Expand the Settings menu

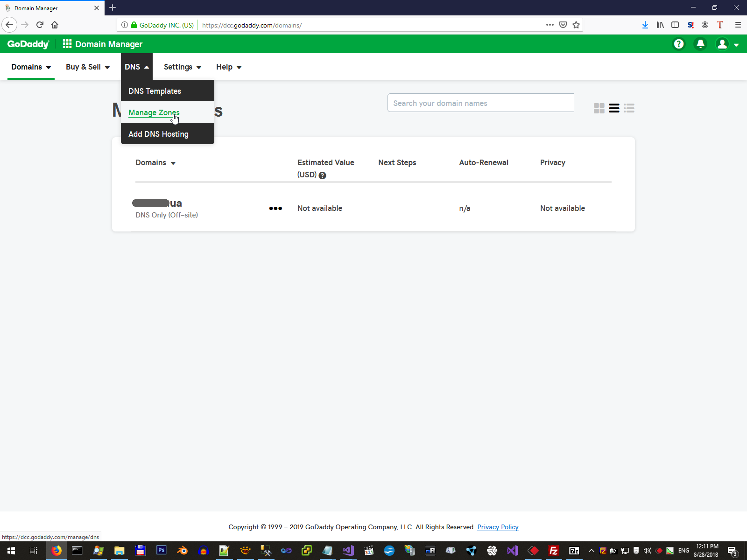183,67
